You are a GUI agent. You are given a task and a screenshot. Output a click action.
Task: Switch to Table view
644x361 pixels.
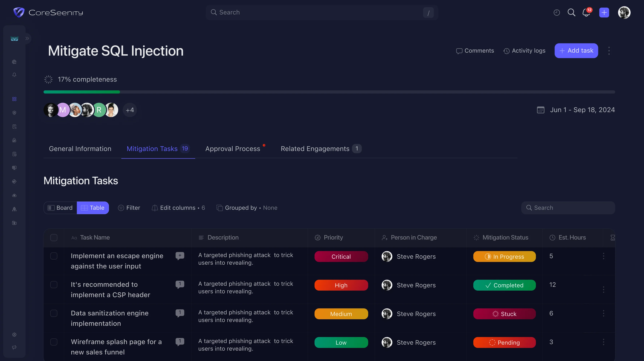[x=93, y=208]
